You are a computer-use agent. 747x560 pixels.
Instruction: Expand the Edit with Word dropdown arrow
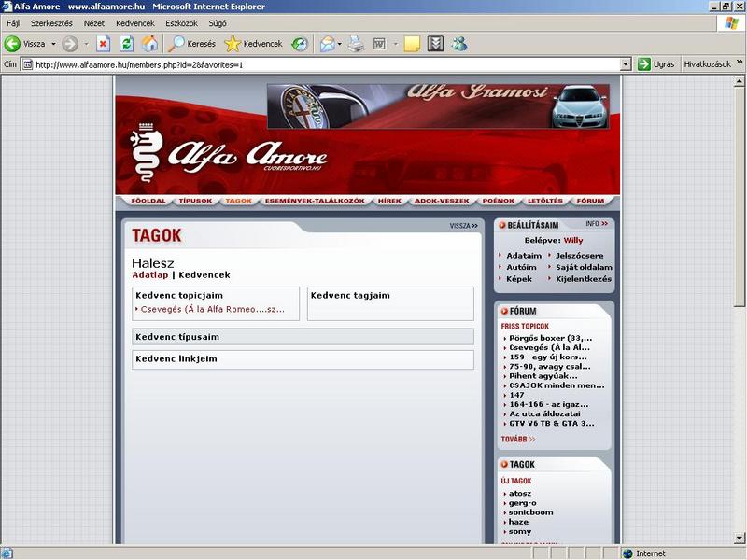[395, 44]
